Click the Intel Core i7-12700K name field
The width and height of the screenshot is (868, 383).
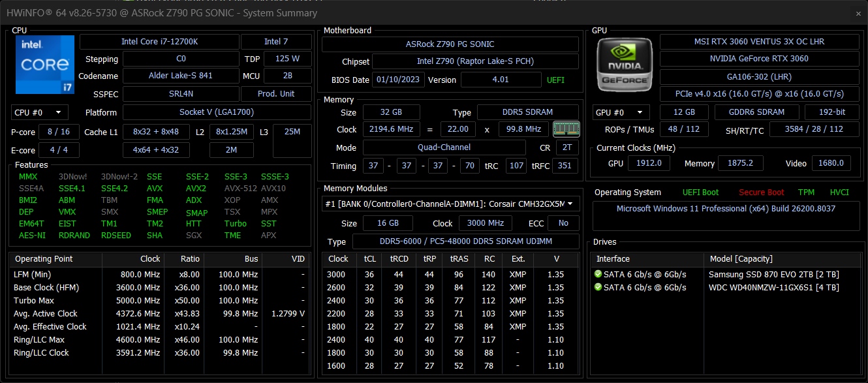coord(159,42)
